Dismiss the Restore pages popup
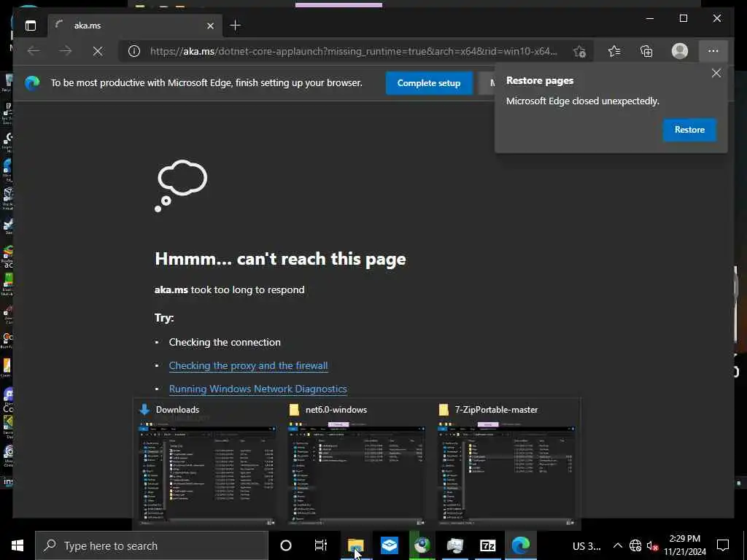 716,73
